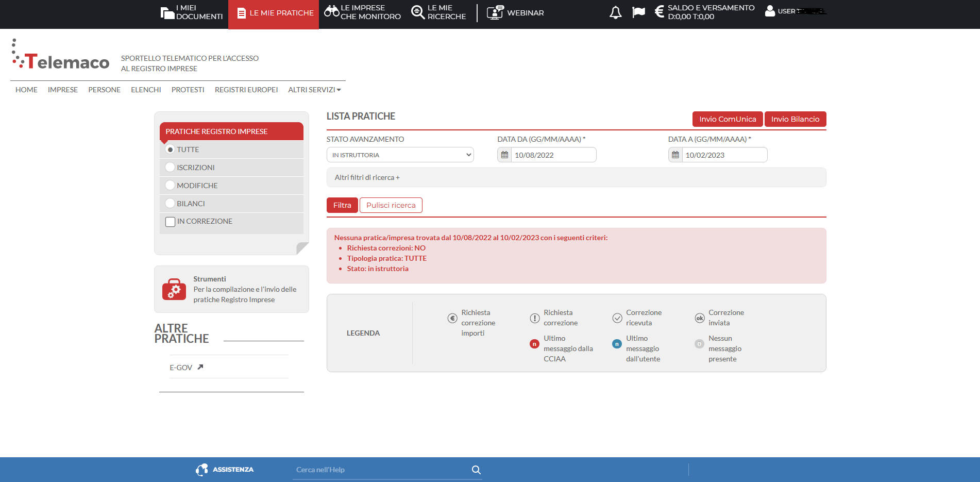Click the Strumenti toolbox icon

pos(174,289)
